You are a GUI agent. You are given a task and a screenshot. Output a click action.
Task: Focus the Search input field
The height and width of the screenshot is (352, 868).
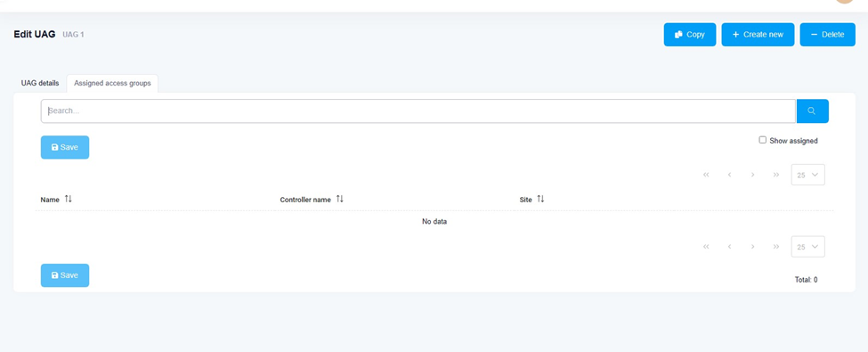point(418,111)
